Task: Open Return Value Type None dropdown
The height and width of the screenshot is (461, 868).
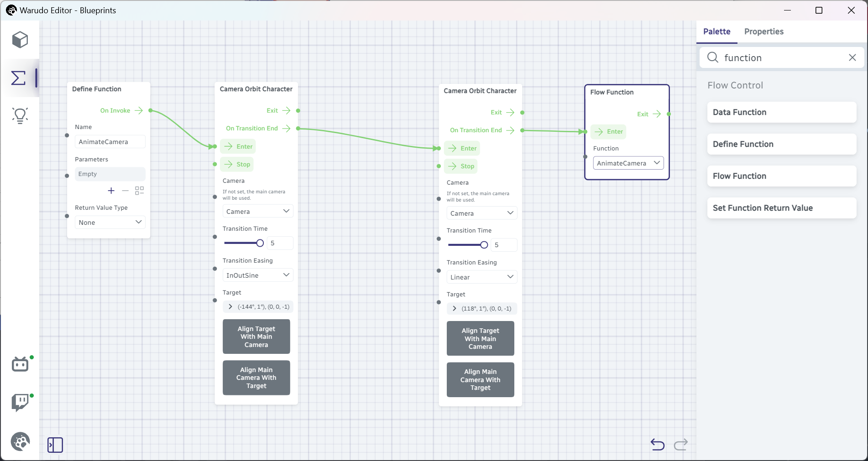Action: [110, 222]
